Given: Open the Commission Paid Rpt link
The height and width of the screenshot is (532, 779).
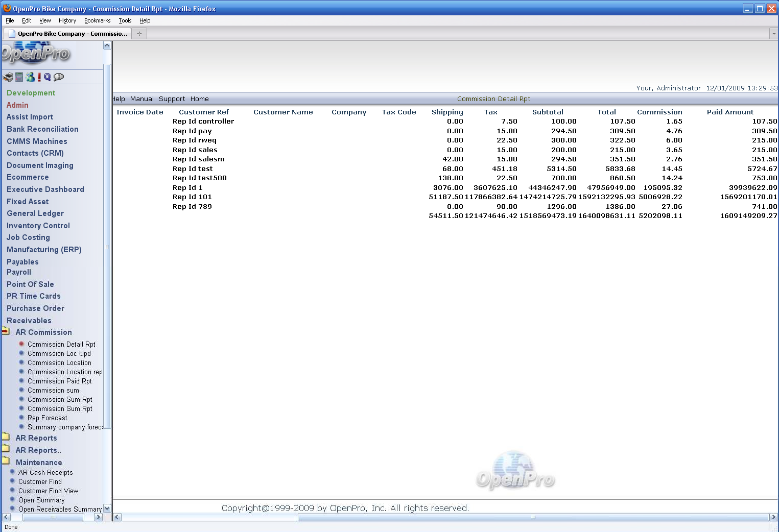Looking at the screenshot, I should click(x=59, y=381).
